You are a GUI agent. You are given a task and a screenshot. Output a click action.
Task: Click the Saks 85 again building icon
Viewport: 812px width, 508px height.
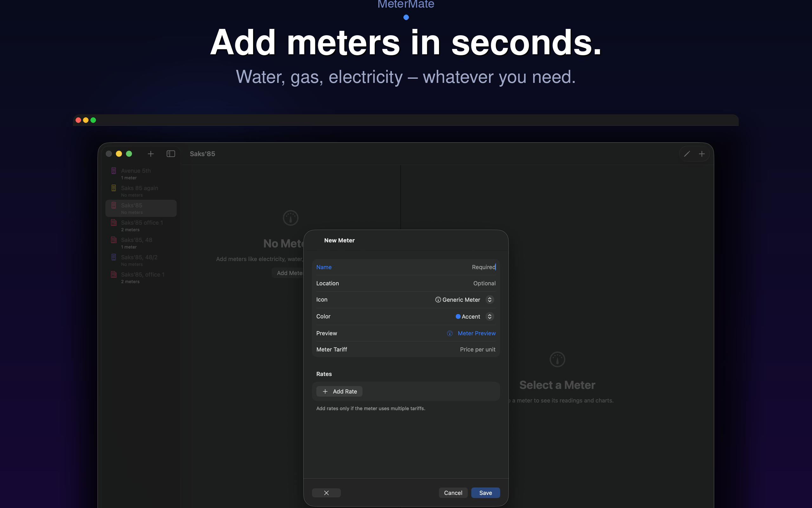point(114,188)
